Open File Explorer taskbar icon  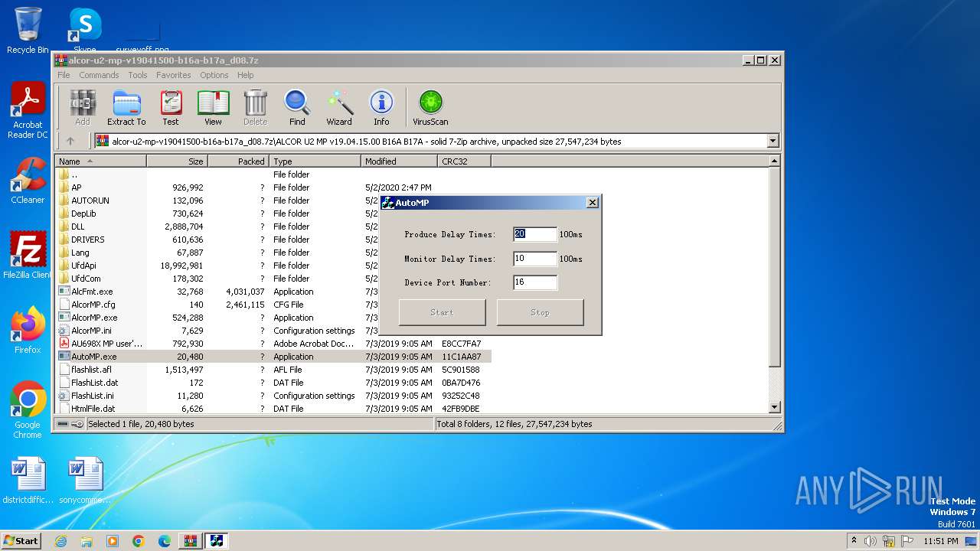click(87, 541)
